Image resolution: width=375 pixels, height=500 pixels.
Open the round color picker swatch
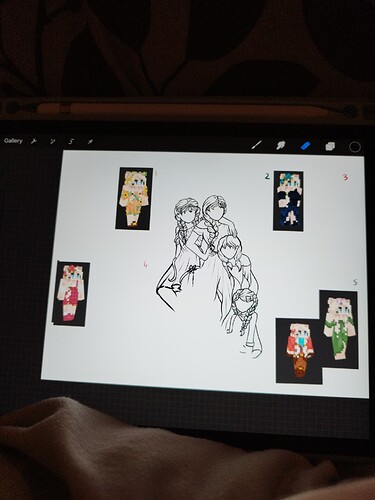pyautogui.click(x=355, y=147)
